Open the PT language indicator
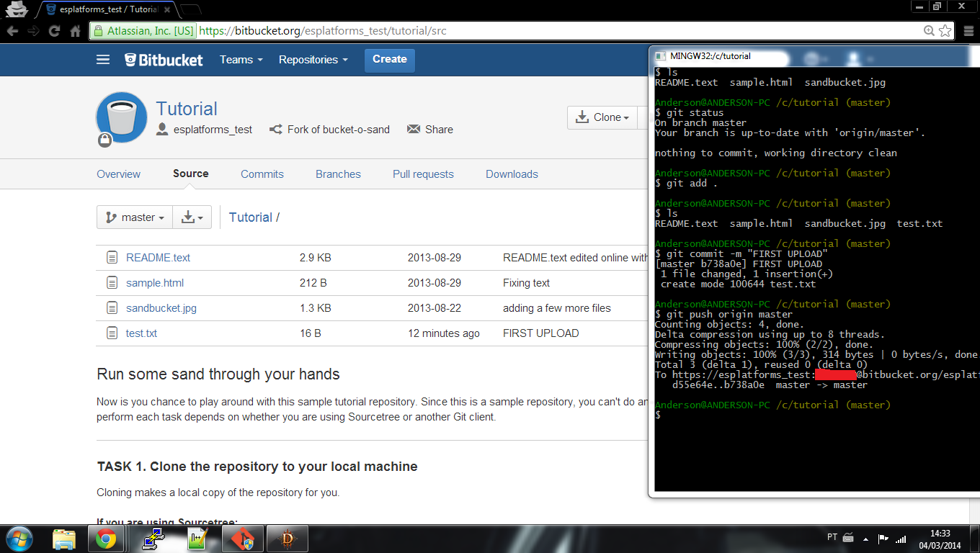The image size is (980, 553). tap(832, 538)
